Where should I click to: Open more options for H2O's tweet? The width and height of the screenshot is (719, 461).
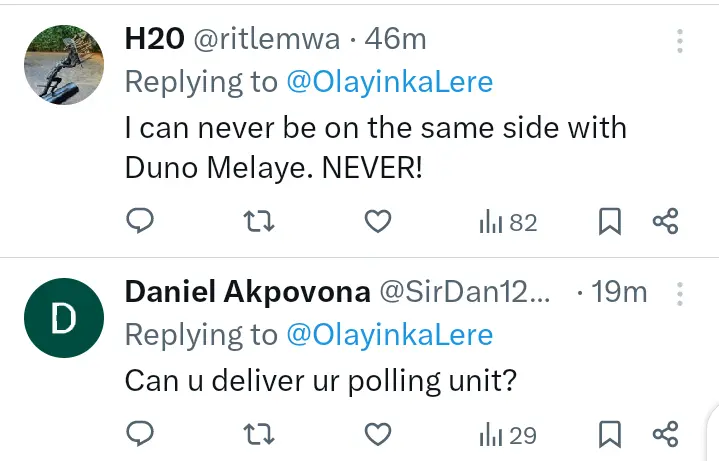click(680, 41)
